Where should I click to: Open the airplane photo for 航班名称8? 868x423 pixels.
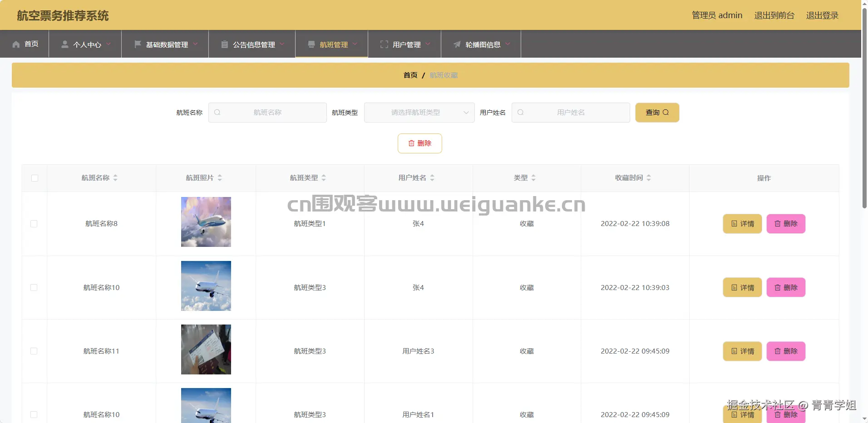tap(206, 222)
